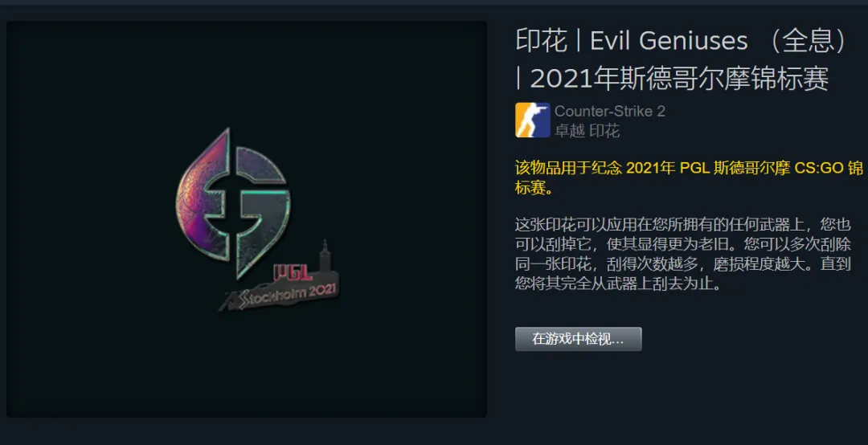Click the item title 印花 | Evil Geniuses
The image size is (868, 445).
[x=632, y=41]
